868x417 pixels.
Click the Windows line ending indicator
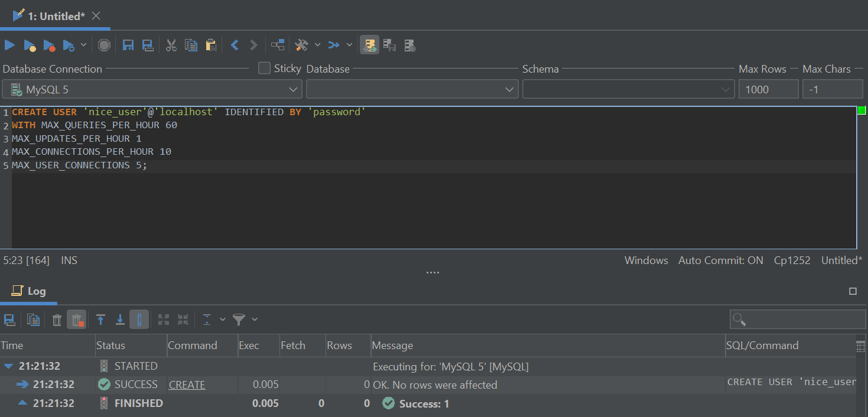[646, 260]
